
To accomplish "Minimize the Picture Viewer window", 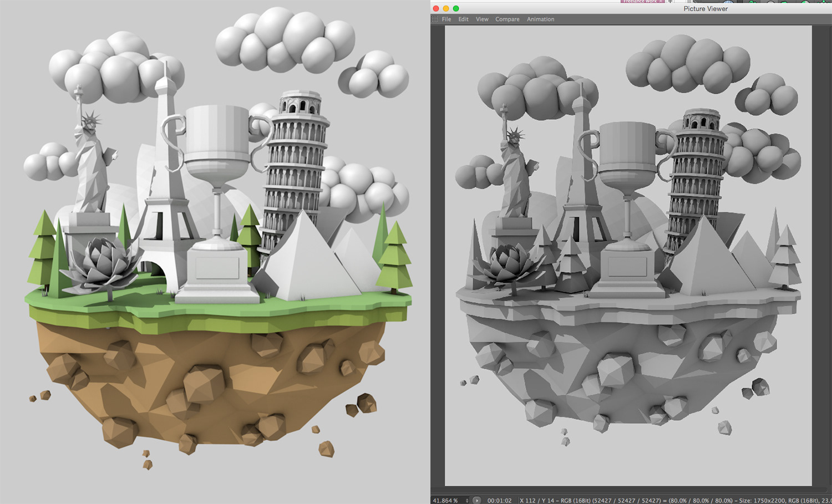I will 446,8.
